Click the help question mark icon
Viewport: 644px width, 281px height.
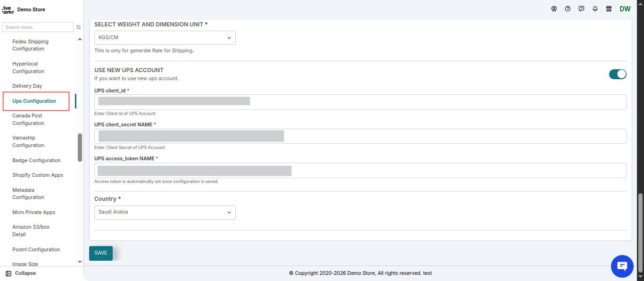568,8
